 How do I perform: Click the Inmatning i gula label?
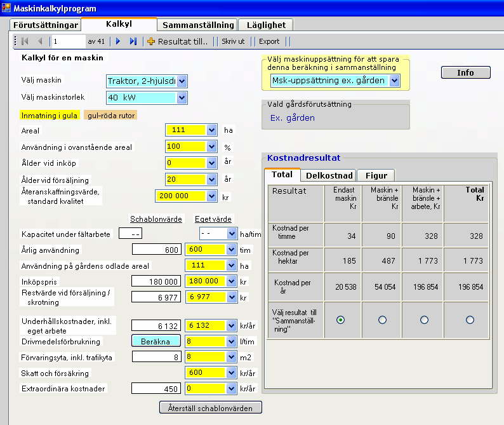point(49,115)
